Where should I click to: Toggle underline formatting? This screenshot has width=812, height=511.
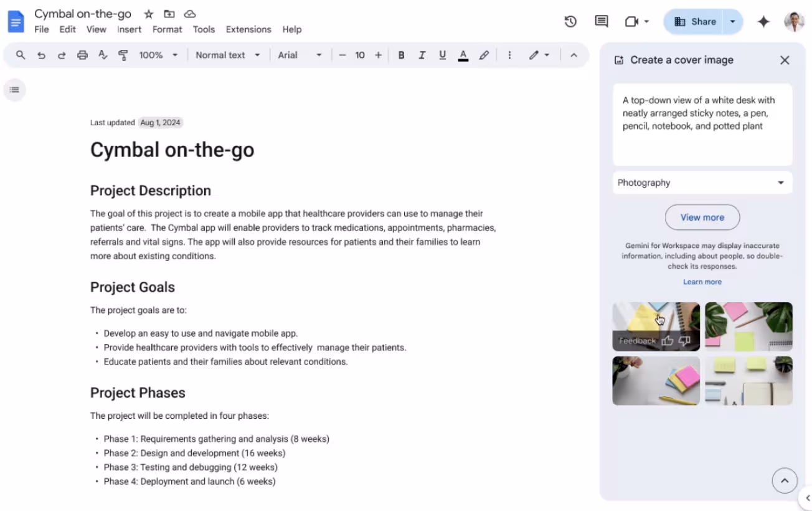point(442,55)
